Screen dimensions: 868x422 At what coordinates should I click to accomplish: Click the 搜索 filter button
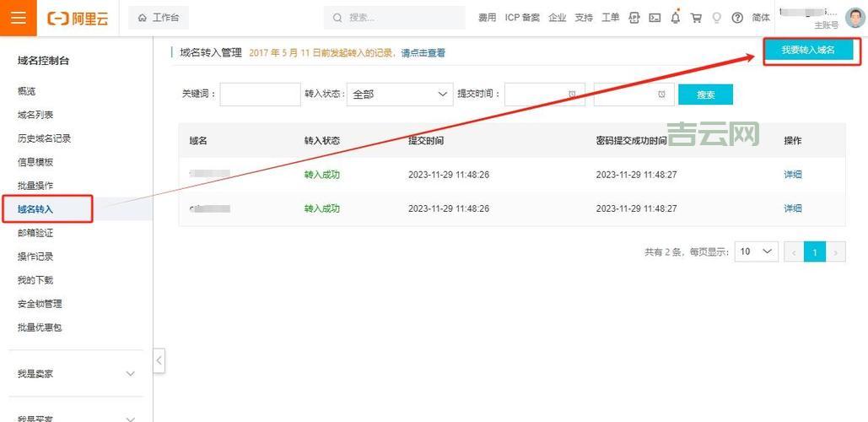705,95
